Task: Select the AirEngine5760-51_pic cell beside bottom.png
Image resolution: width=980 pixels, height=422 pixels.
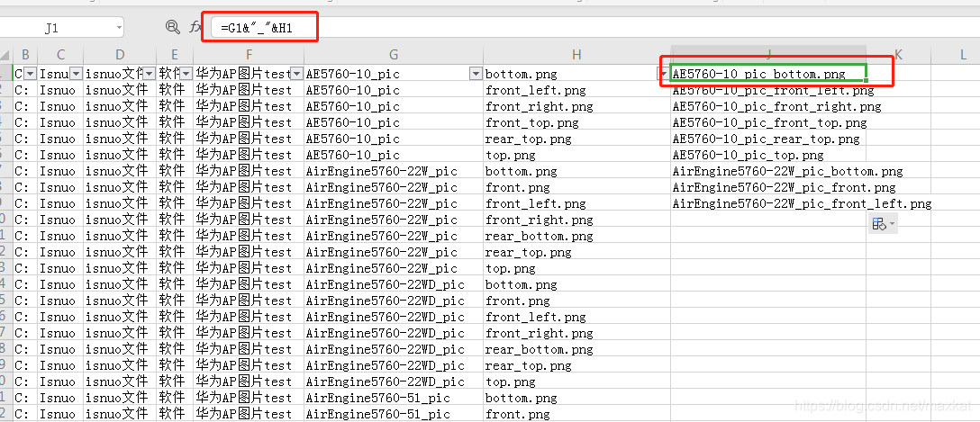Action: (x=394, y=398)
